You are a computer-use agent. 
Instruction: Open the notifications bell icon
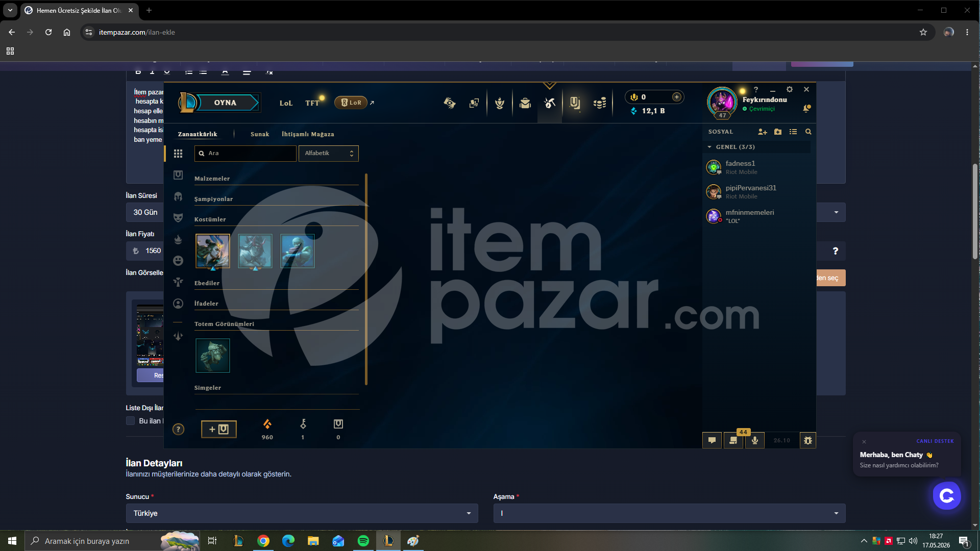pos(807,108)
